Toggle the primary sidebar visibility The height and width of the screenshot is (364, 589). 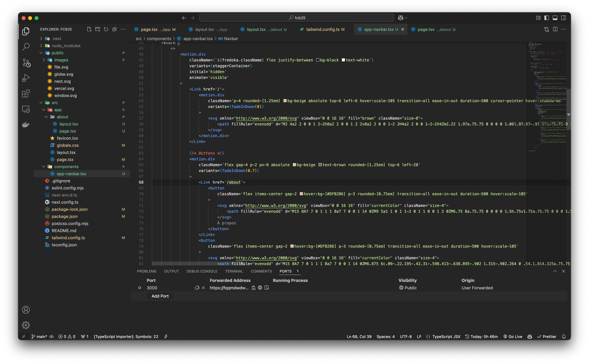pos(547,18)
